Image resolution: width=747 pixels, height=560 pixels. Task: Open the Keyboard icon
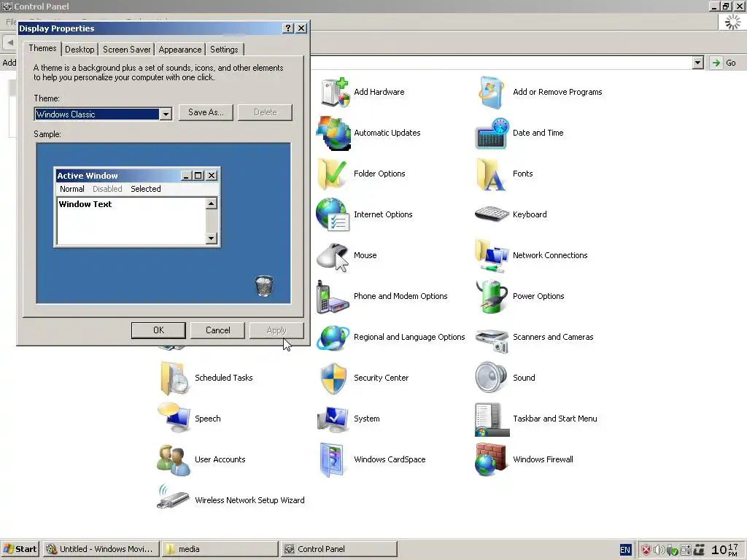click(x=492, y=214)
